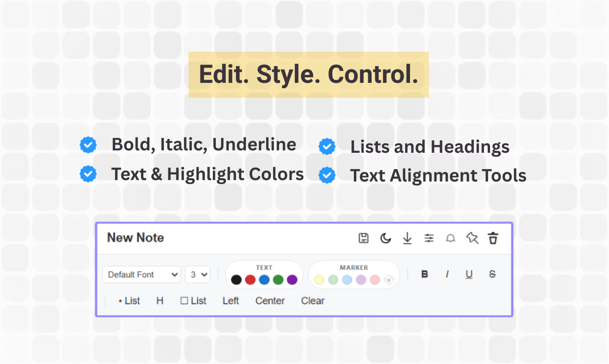Toggle bold formatting with the B button
The width and height of the screenshot is (609, 364).
click(424, 274)
